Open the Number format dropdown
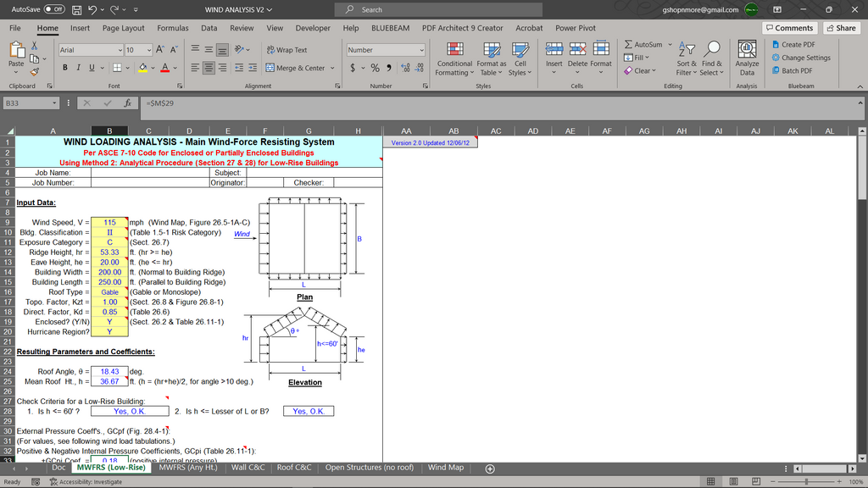The width and height of the screenshot is (868, 488). click(x=421, y=50)
